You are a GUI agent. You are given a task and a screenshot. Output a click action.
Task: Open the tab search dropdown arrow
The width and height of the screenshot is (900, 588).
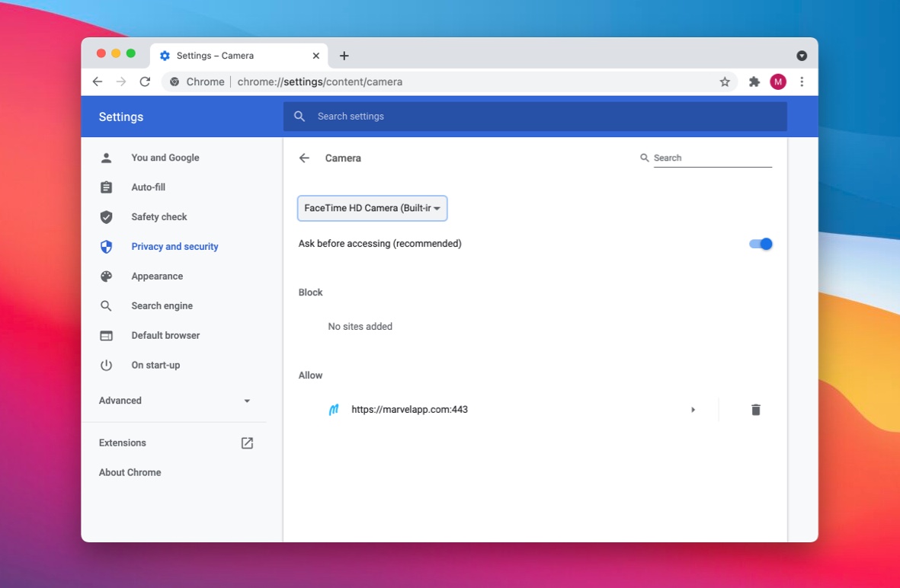tap(802, 56)
